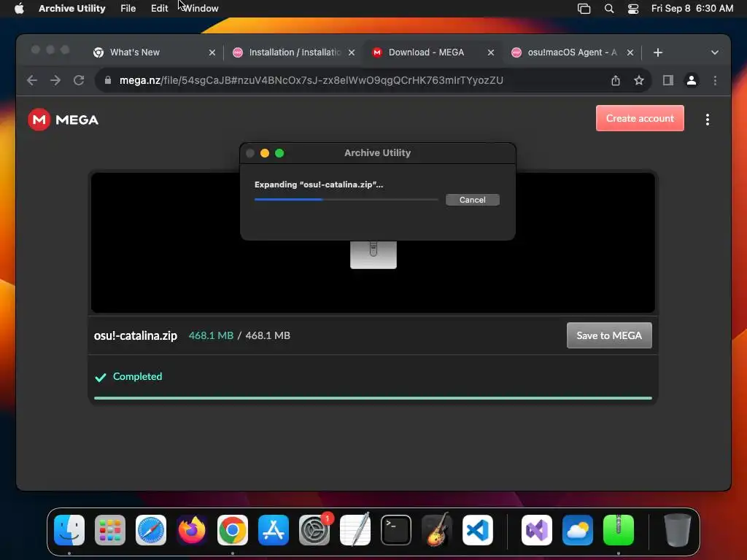Click the share page icon in address bar
Viewport: 747px width, 560px height.
(616, 80)
